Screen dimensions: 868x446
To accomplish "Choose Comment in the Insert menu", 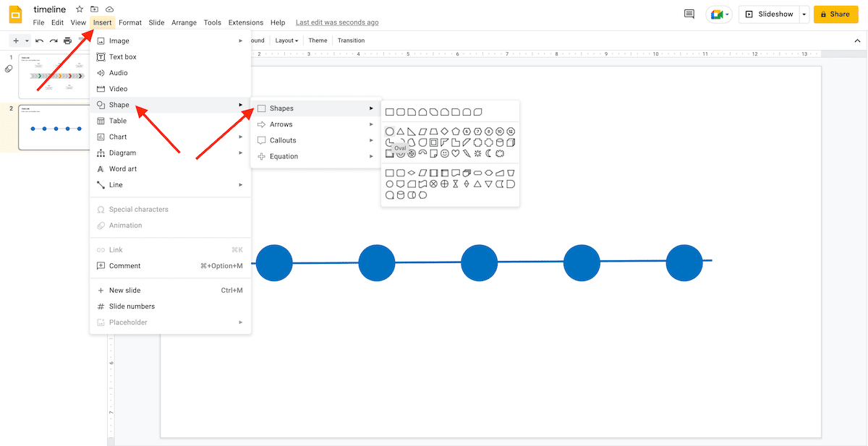I will pyautogui.click(x=171, y=266).
